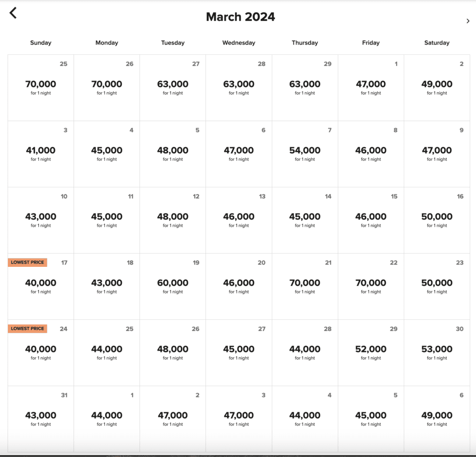Click the March 2024 header title
The height and width of the screenshot is (457, 476).
(240, 17)
